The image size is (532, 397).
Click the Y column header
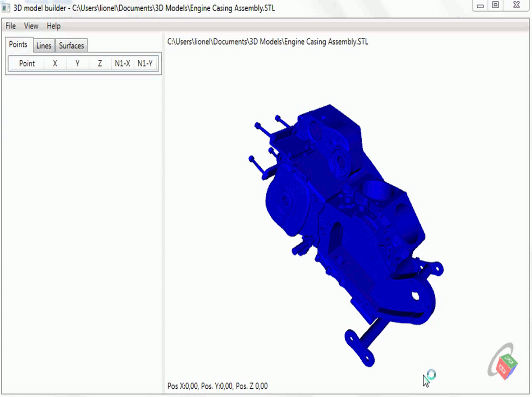78,64
